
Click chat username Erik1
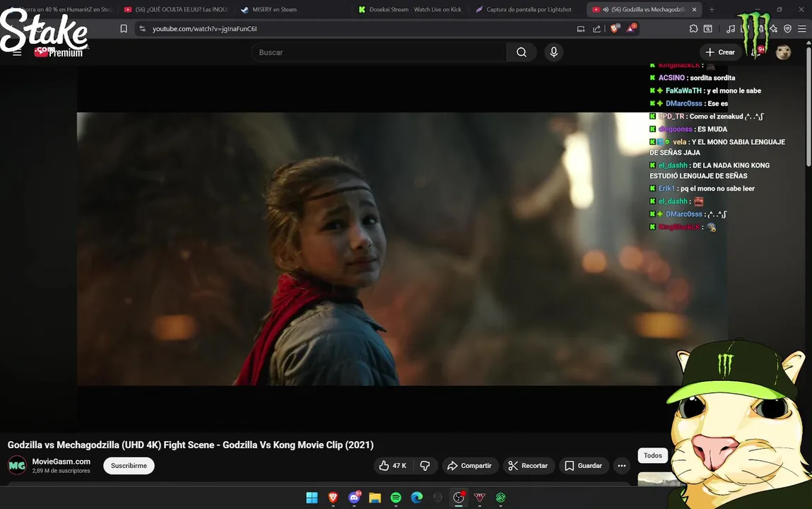coord(666,189)
